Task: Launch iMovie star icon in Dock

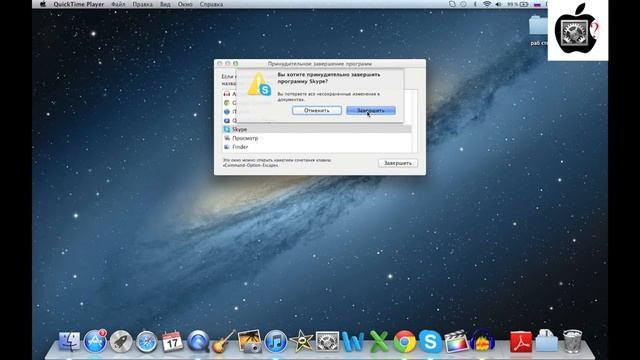Action: pyautogui.click(x=301, y=341)
